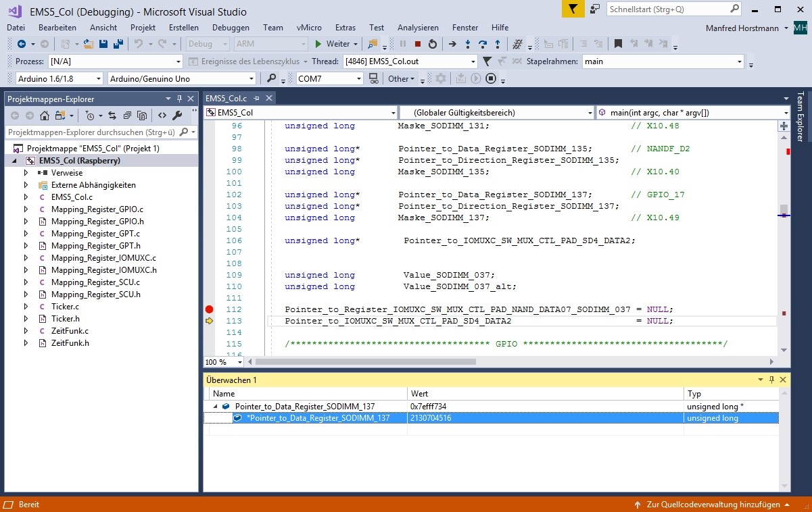The image size is (812, 512).
Task: Restart the debugging session
Action: click(x=433, y=44)
